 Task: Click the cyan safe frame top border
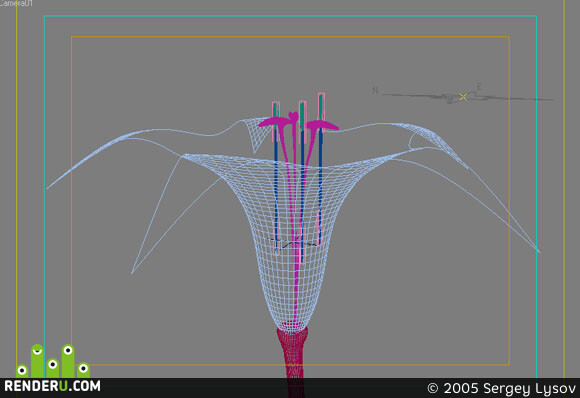pyautogui.click(x=290, y=16)
